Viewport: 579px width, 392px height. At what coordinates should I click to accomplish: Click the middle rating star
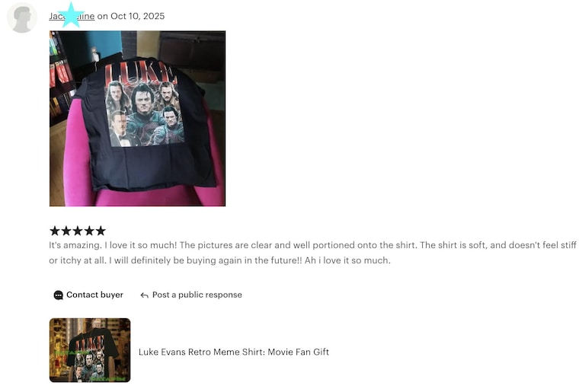[78, 231]
